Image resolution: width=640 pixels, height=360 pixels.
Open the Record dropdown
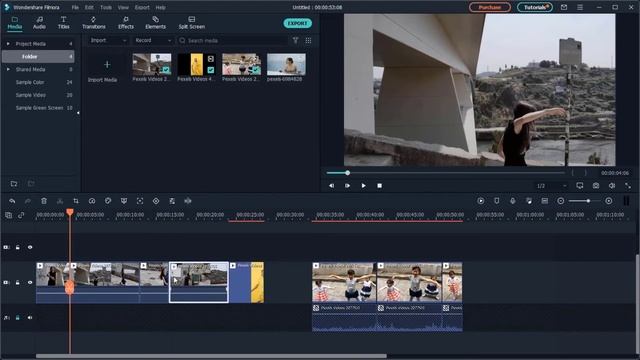153,40
